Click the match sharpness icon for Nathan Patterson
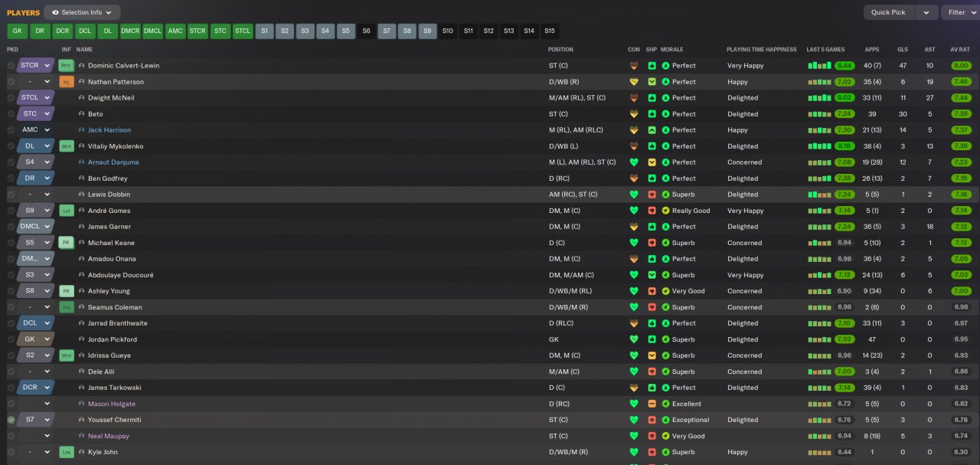Viewport: 980px width, 465px height. (x=652, y=81)
